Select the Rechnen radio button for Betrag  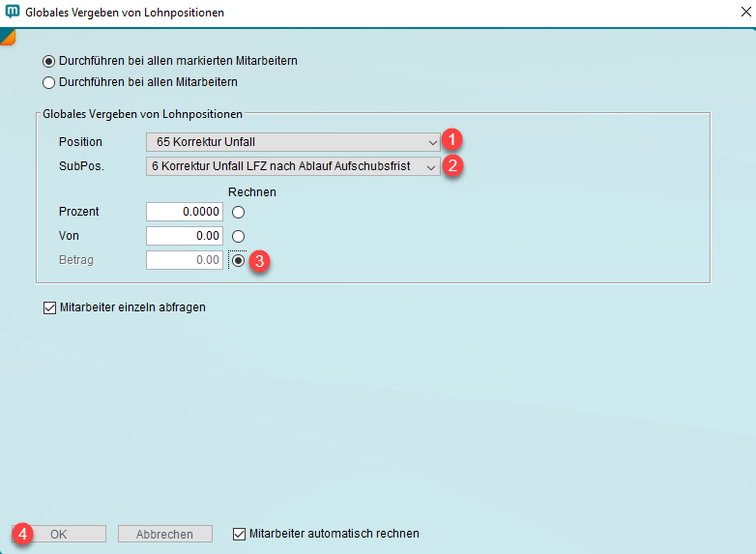point(238,260)
